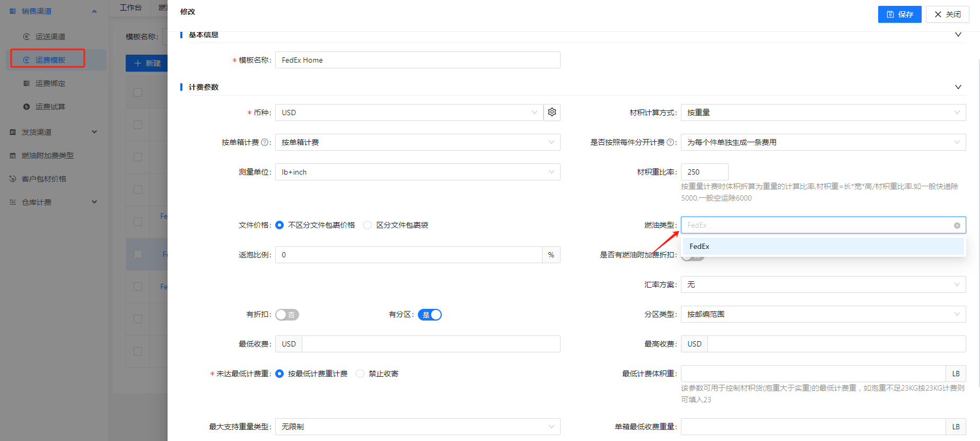This screenshot has height=441, width=980.
Task: Click the 最高收费 input field
Action: click(837, 344)
